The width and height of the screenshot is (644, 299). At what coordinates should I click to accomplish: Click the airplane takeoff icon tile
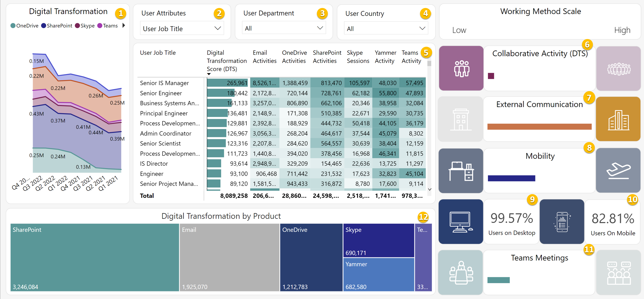click(x=618, y=171)
